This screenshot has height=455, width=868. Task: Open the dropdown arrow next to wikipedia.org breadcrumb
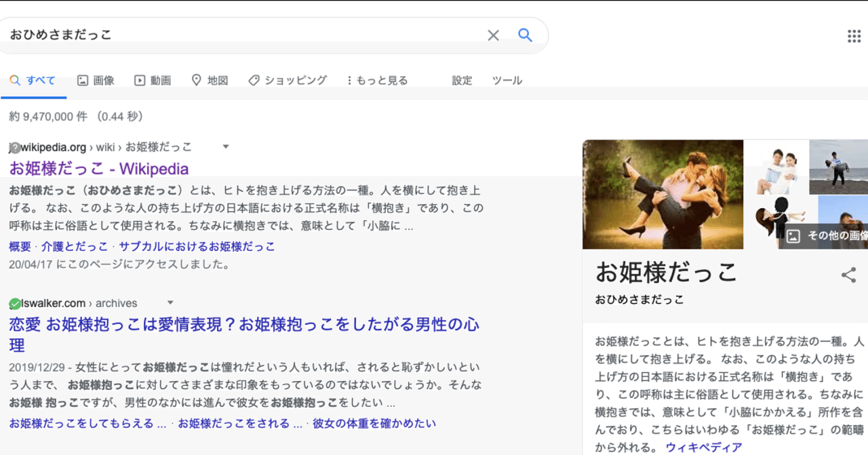click(x=225, y=146)
